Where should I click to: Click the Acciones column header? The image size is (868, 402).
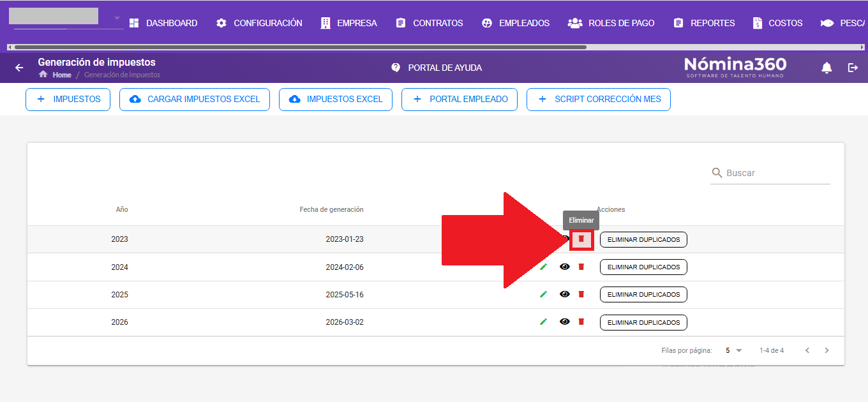pyautogui.click(x=611, y=209)
